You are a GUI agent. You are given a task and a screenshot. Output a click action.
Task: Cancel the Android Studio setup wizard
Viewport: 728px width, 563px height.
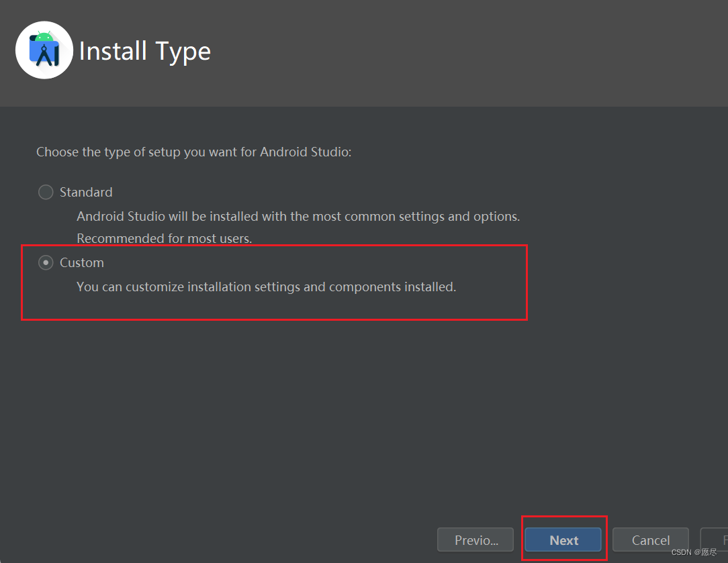click(x=650, y=540)
